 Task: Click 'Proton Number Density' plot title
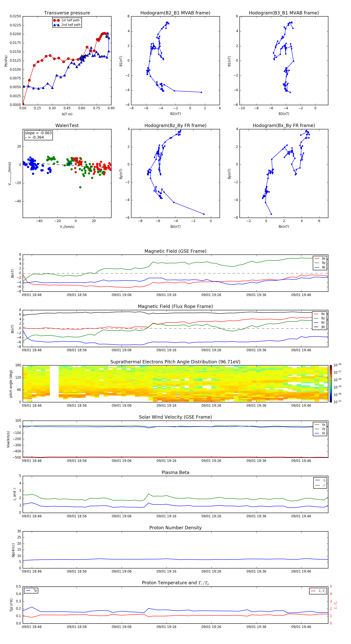(x=175, y=528)
